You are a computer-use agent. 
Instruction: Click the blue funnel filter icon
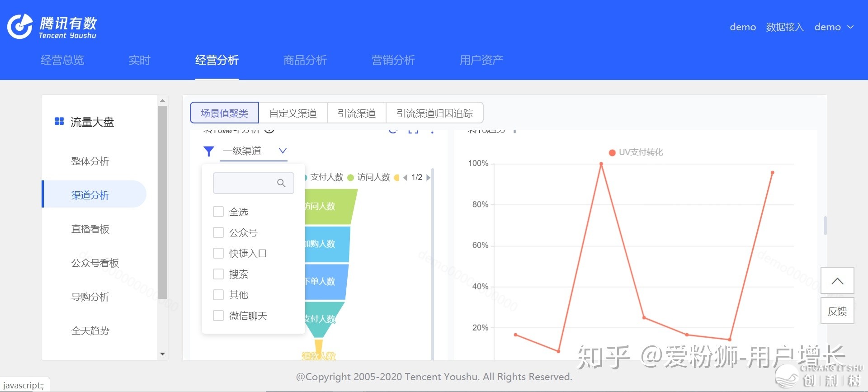[208, 151]
